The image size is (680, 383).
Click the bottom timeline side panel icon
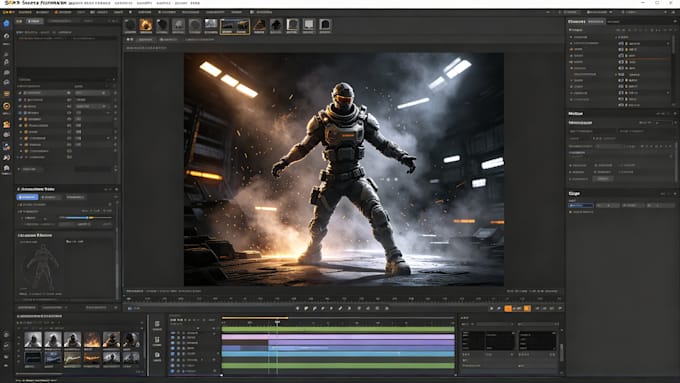point(157,355)
